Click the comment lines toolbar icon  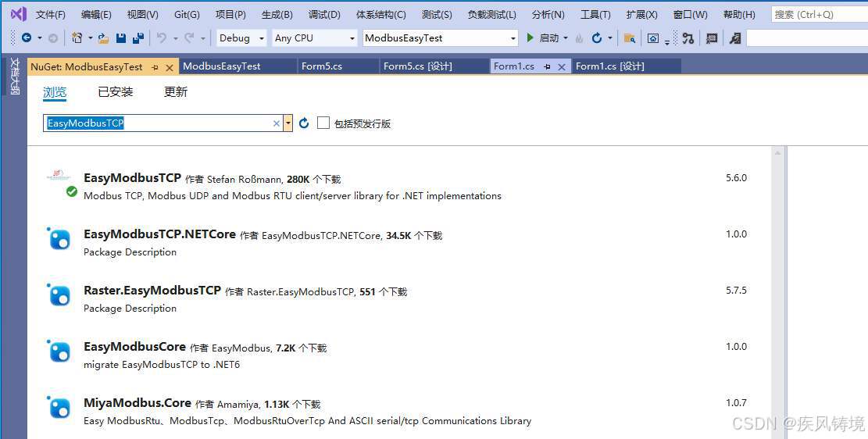click(x=712, y=38)
